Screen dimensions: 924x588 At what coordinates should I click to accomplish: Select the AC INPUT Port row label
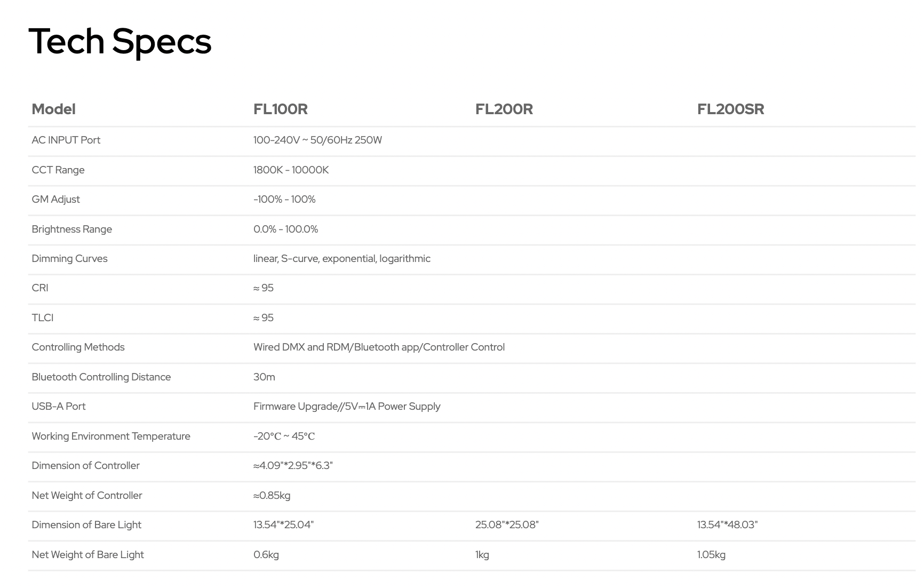point(66,140)
